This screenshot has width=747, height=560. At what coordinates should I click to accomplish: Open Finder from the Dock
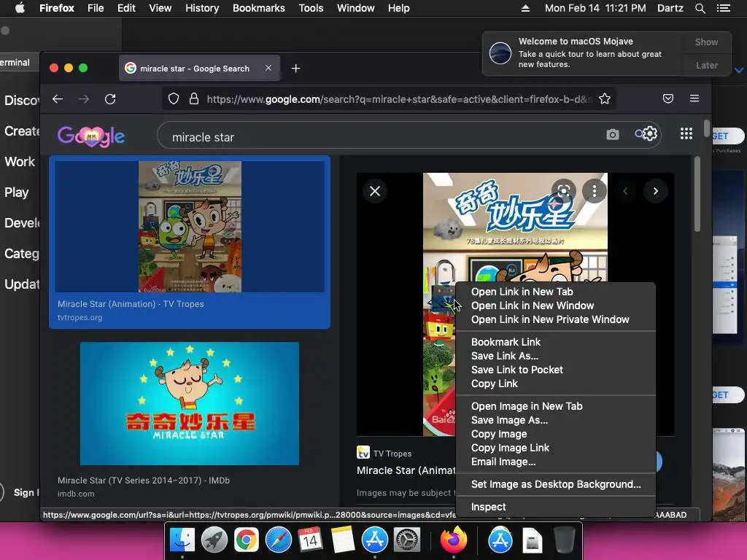[182, 540]
